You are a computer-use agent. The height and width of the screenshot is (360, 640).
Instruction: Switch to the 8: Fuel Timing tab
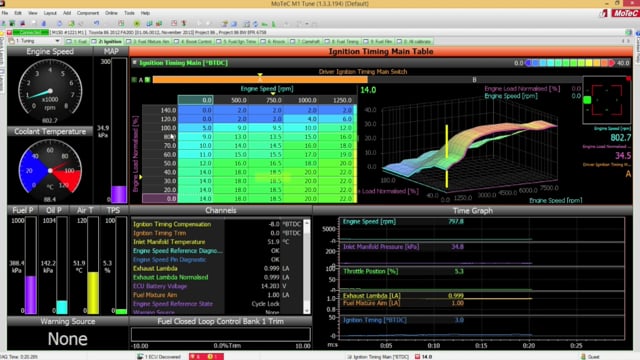[342, 42]
